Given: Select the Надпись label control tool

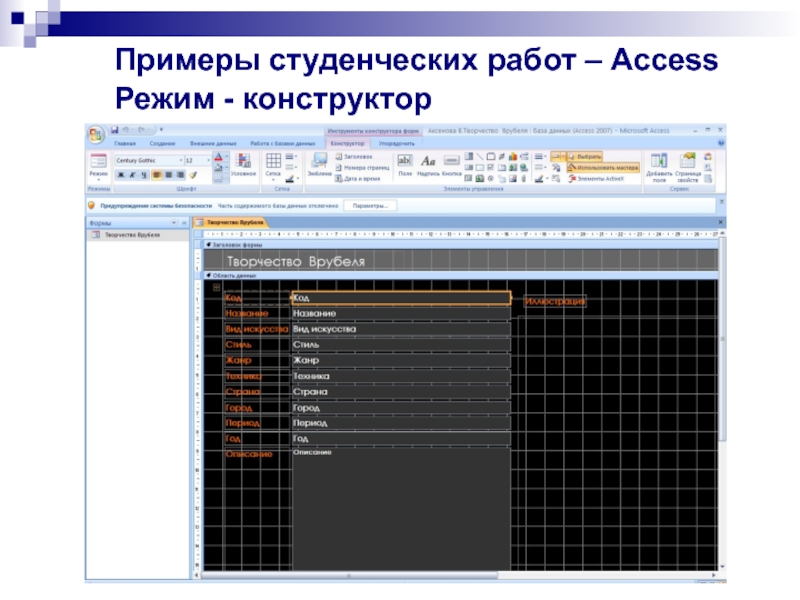Looking at the screenshot, I should [x=428, y=165].
